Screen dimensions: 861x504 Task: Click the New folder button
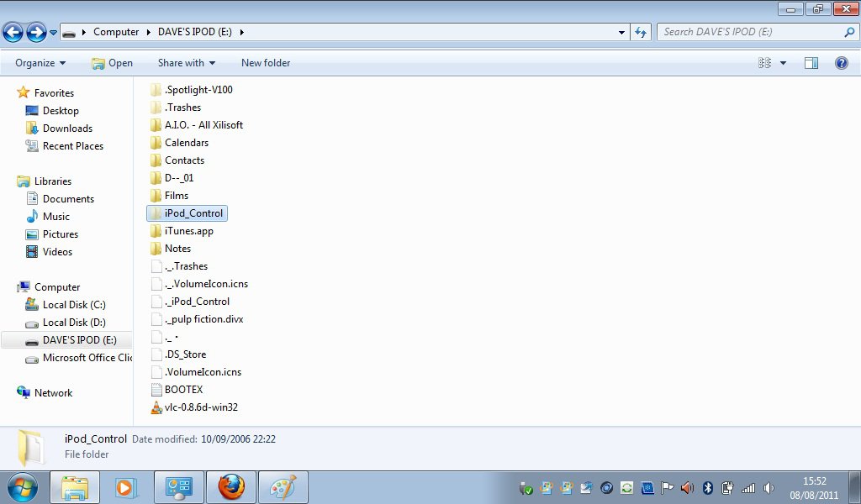click(265, 63)
